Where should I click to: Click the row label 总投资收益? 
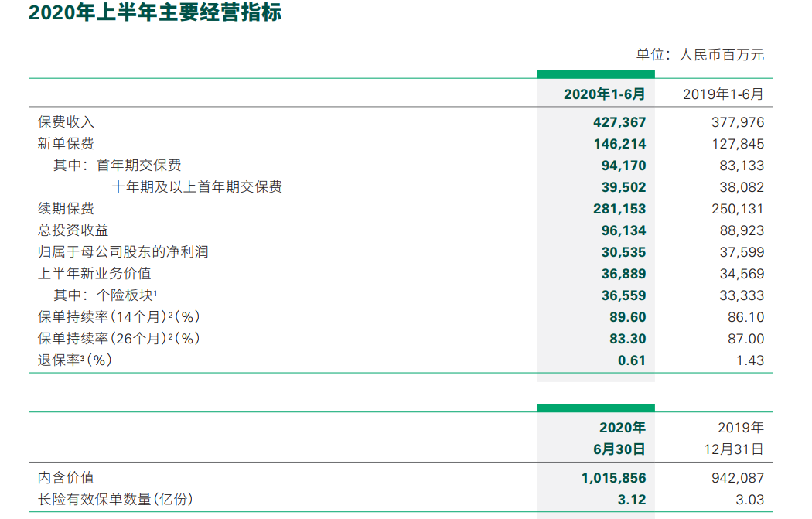[73, 230]
